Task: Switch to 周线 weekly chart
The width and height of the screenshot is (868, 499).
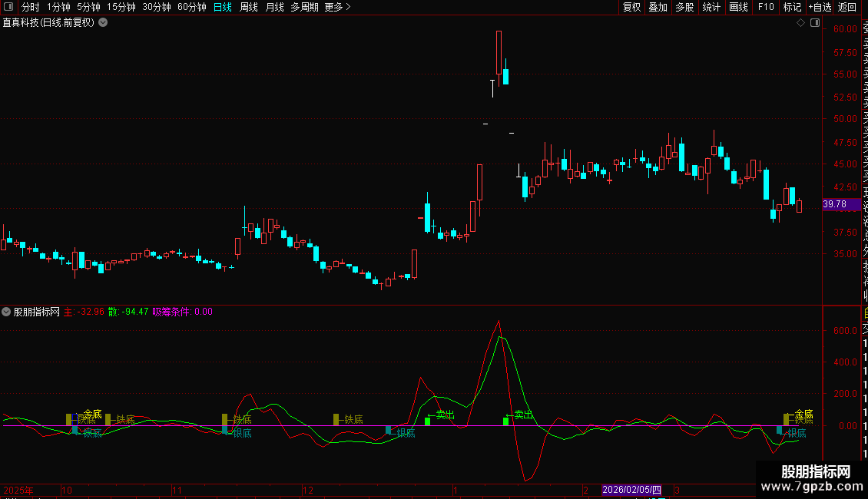Action: [249, 7]
